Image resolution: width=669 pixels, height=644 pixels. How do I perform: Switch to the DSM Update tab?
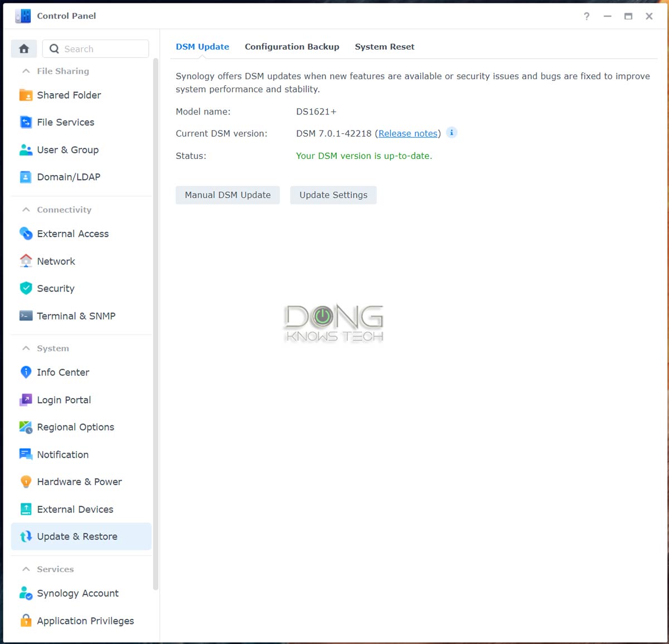[202, 47]
